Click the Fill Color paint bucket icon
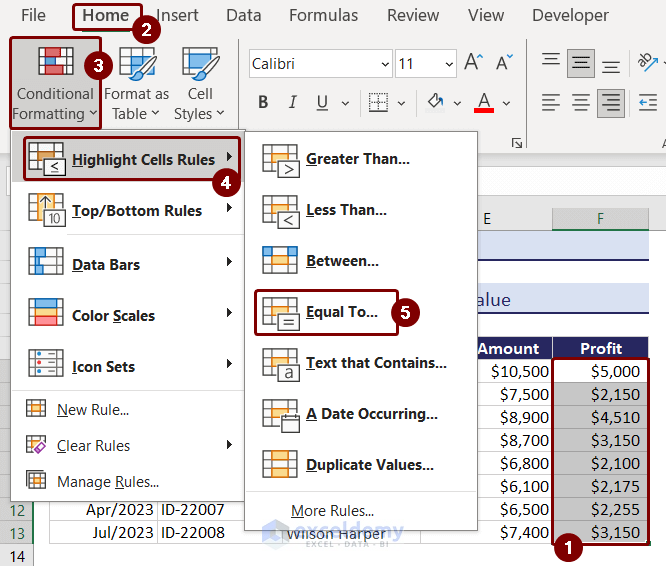 coord(435,102)
